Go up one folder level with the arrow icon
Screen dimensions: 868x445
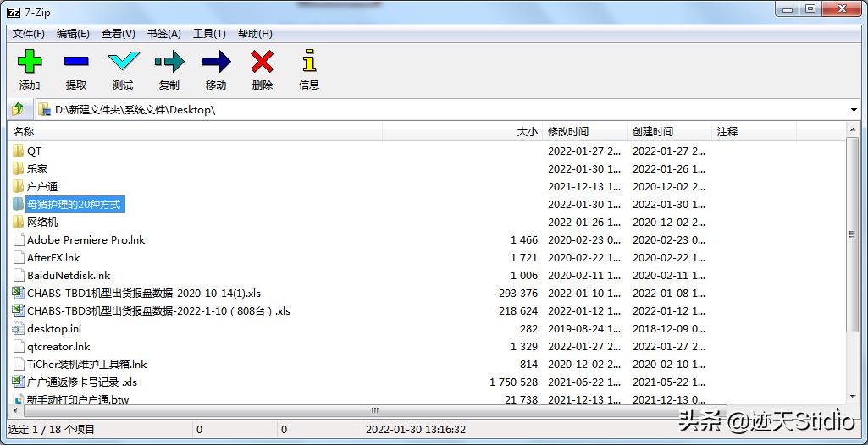click(x=18, y=109)
